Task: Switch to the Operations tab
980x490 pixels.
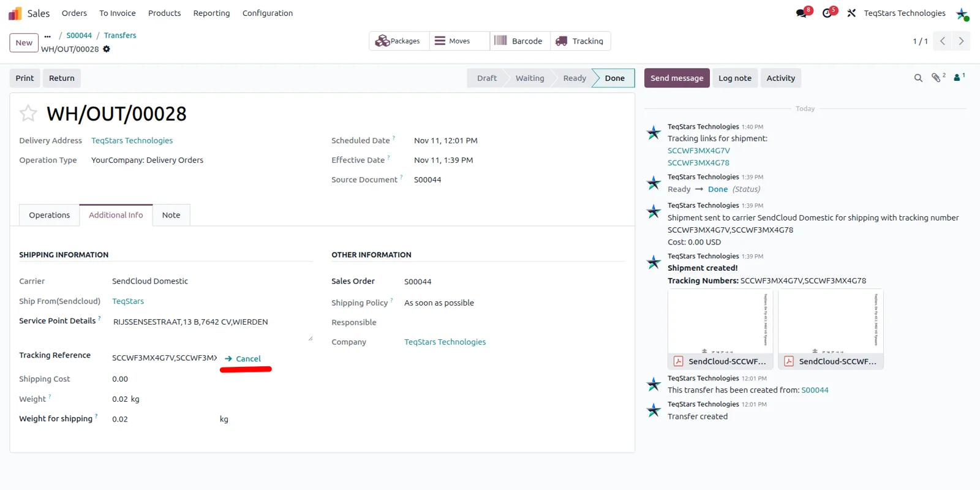Action: (x=50, y=215)
